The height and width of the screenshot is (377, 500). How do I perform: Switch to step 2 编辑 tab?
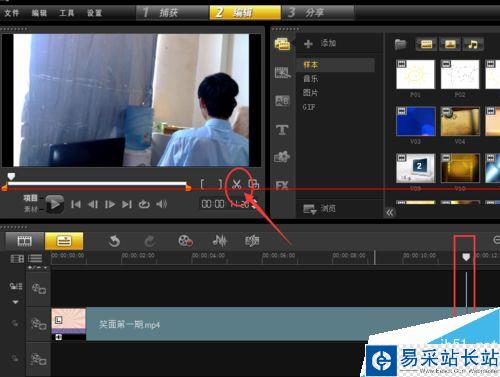coord(245,13)
